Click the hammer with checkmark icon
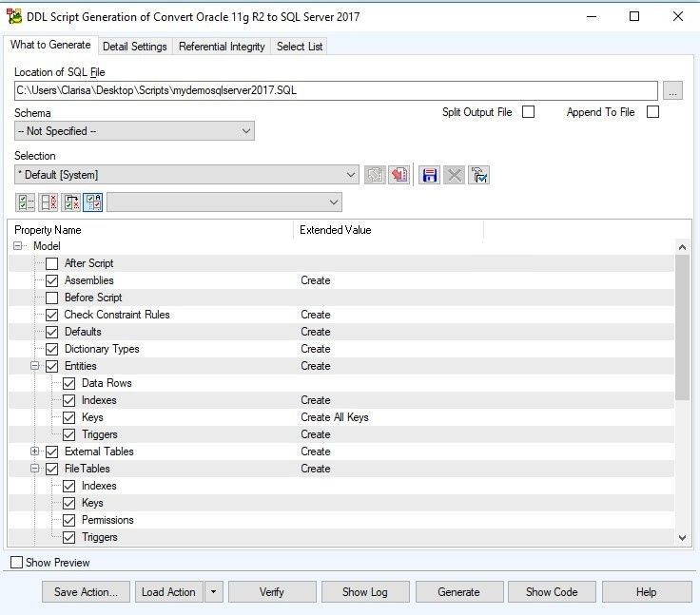The height and width of the screenshot is (615, 700). (x=478, y=175)
